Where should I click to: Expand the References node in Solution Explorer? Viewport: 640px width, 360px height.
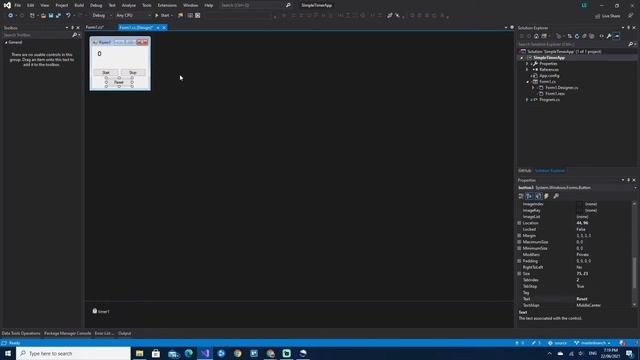point(527,70)
